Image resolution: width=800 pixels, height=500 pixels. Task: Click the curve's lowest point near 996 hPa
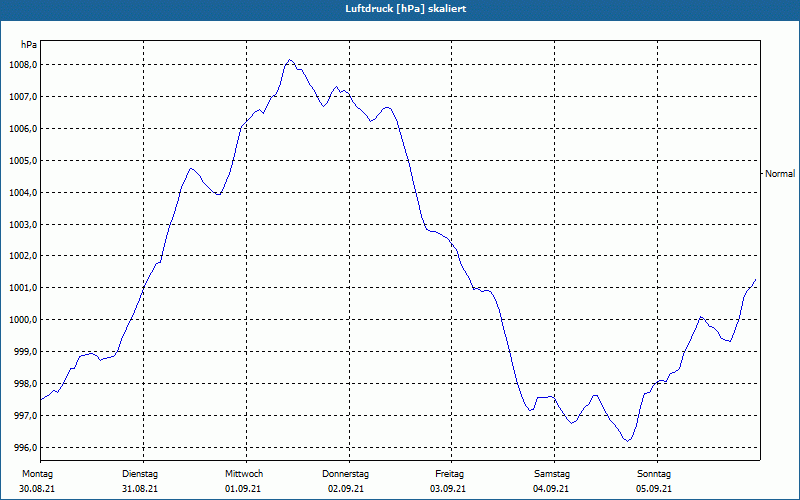pos(628,440)
